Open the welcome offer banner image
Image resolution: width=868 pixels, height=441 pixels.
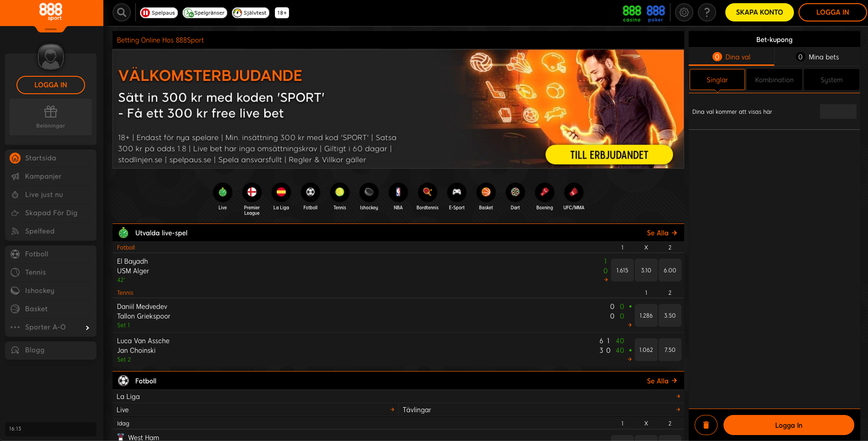[398, 109]
